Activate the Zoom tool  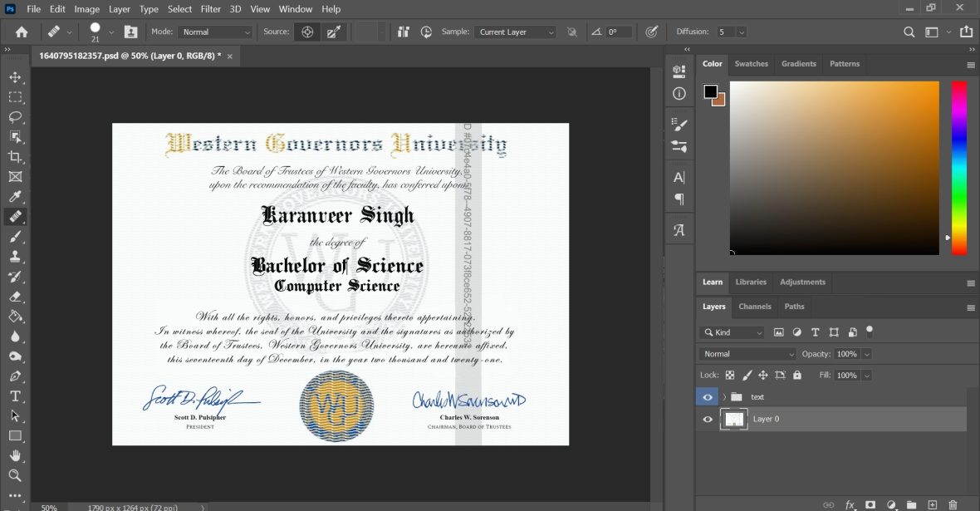tap(16, 475)
